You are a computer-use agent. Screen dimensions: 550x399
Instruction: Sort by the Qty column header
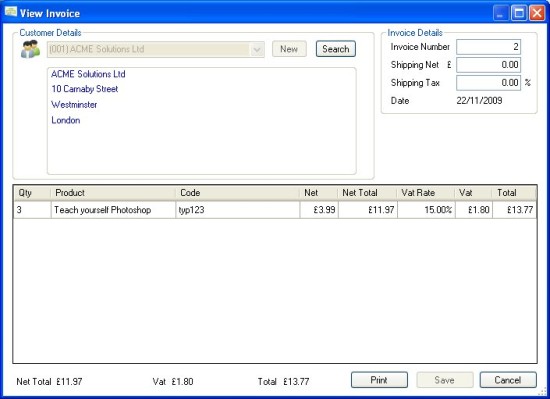(32, 193)
